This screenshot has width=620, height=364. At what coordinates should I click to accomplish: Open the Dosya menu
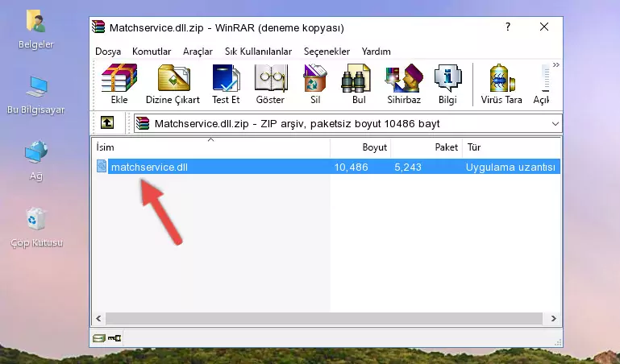tap(108, 52)
